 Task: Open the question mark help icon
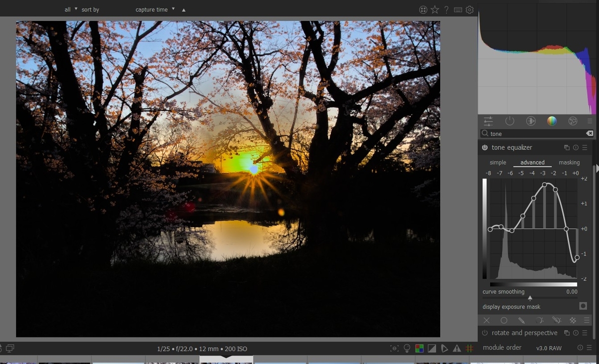tap(446, 9)
